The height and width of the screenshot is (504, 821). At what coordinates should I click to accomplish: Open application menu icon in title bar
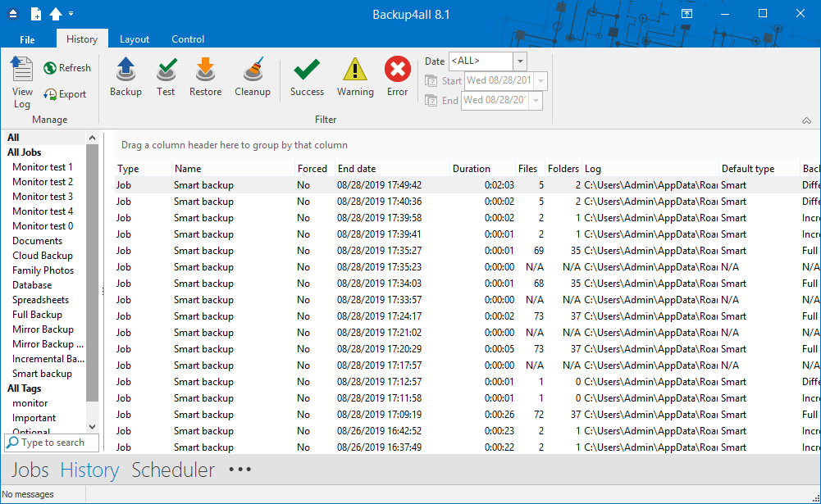click(x=13, y=14)
